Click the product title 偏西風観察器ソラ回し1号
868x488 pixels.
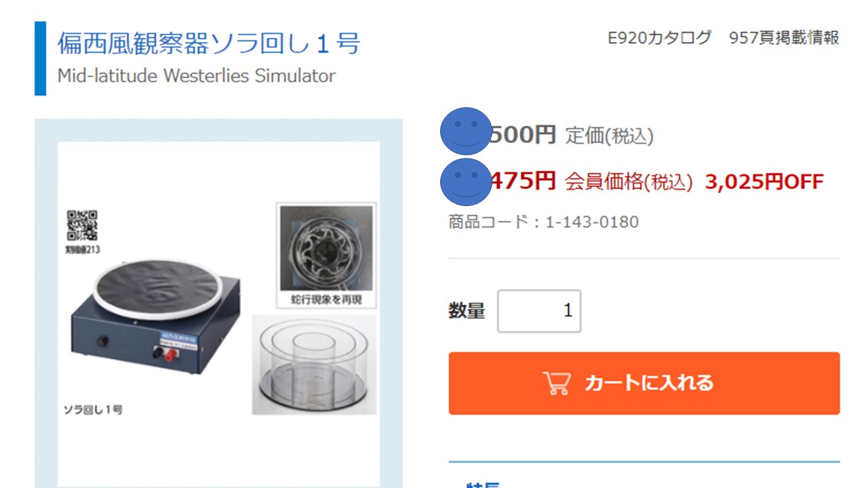click(x=208, y=43)
